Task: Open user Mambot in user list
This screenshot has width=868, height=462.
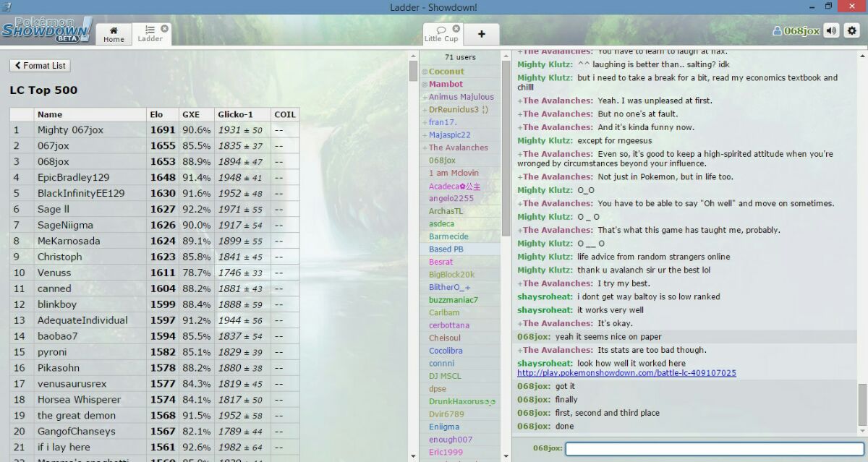Action: pos(459,84)
